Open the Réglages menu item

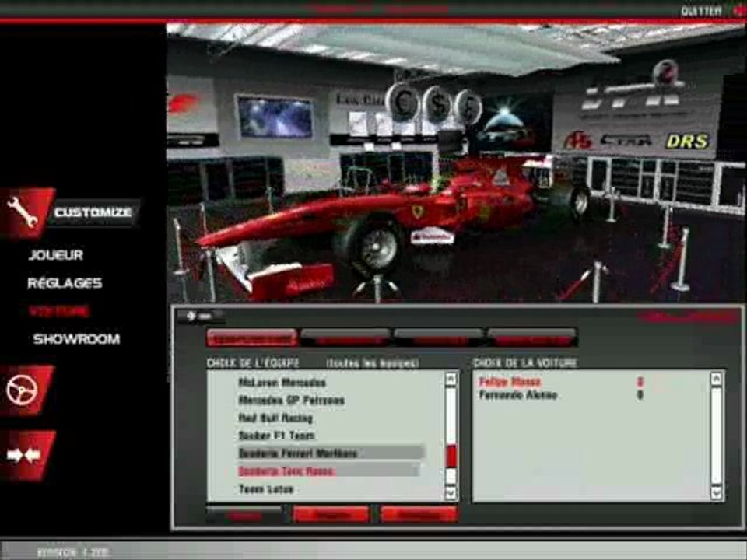(65, 283)
